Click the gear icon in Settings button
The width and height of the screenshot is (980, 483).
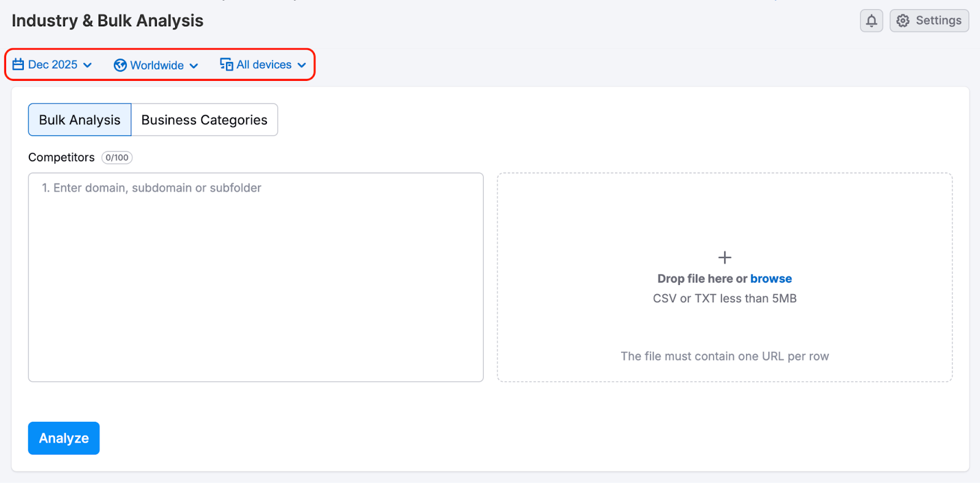click(x=902, y=20)
